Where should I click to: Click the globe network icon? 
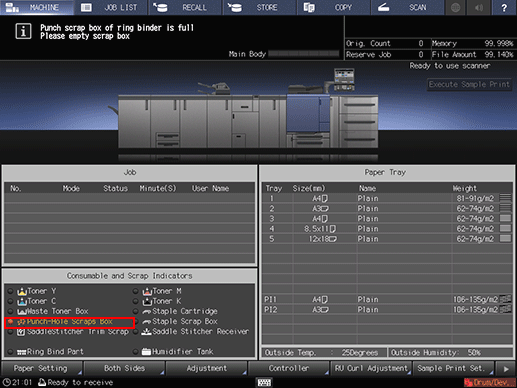[456, 7]
